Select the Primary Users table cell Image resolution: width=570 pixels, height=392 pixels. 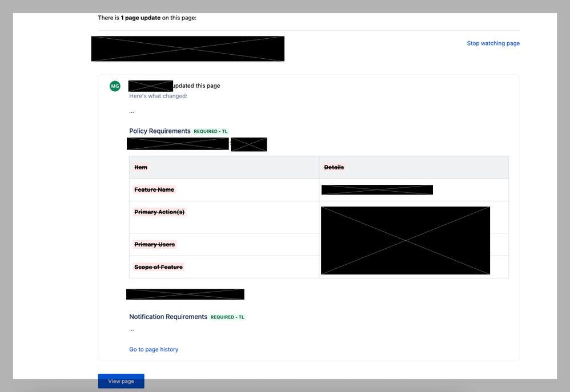coord(154,244)
